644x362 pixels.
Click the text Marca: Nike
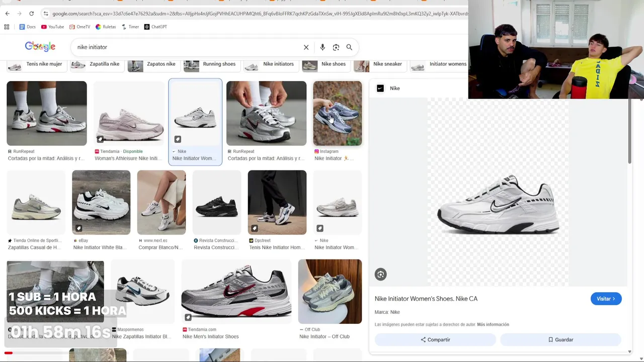pyautogui.click(x=387, y=312)
